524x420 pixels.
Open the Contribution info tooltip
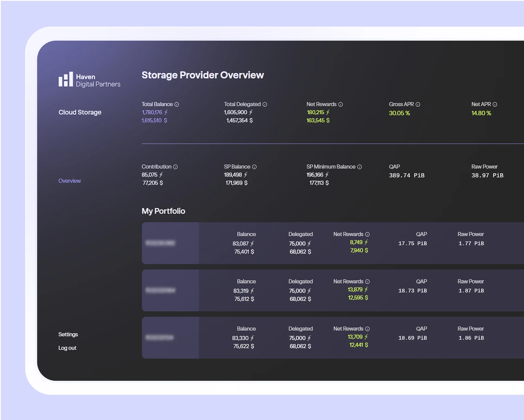tap(175, 167)
